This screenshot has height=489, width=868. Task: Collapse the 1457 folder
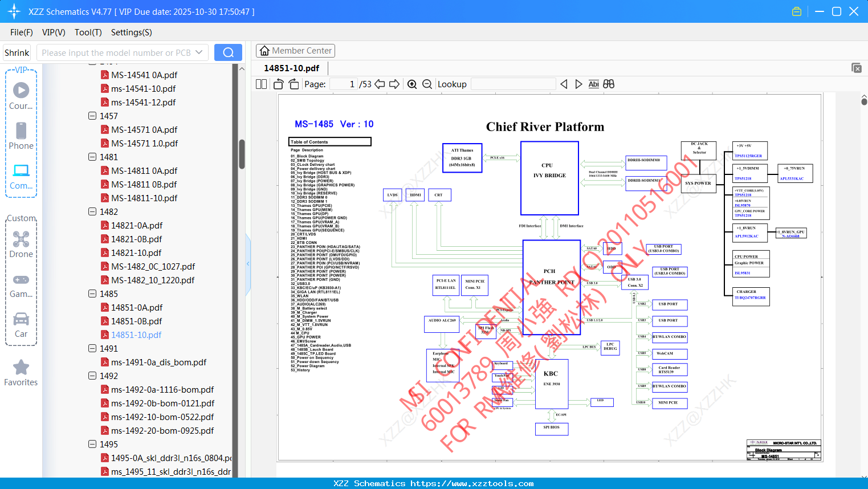tap(92, 116)
